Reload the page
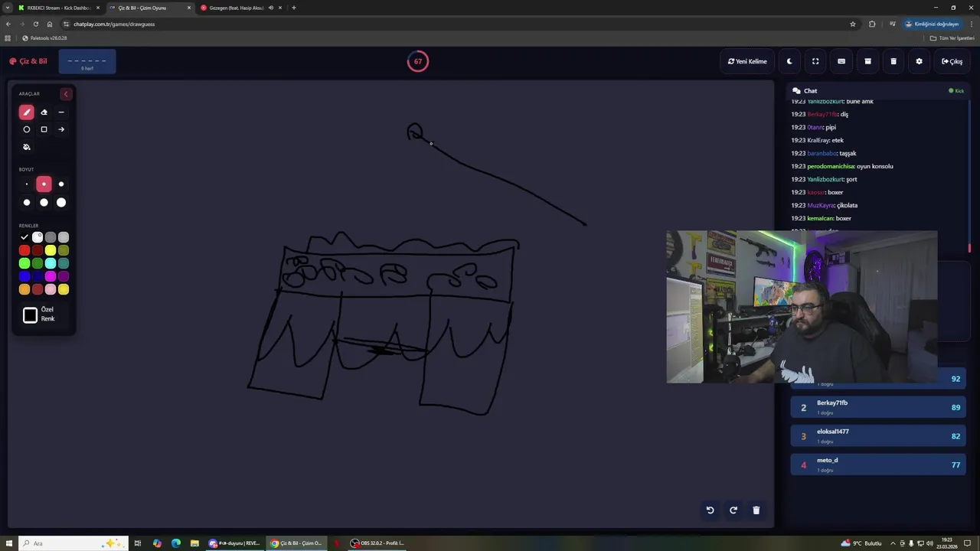The image size is (980, 551). coord(35,24)
